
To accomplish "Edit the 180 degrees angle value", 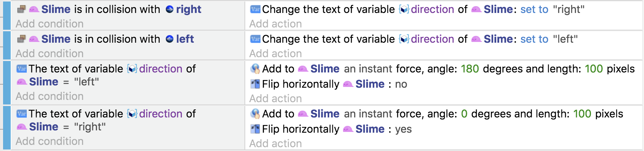I will [470, 69].
